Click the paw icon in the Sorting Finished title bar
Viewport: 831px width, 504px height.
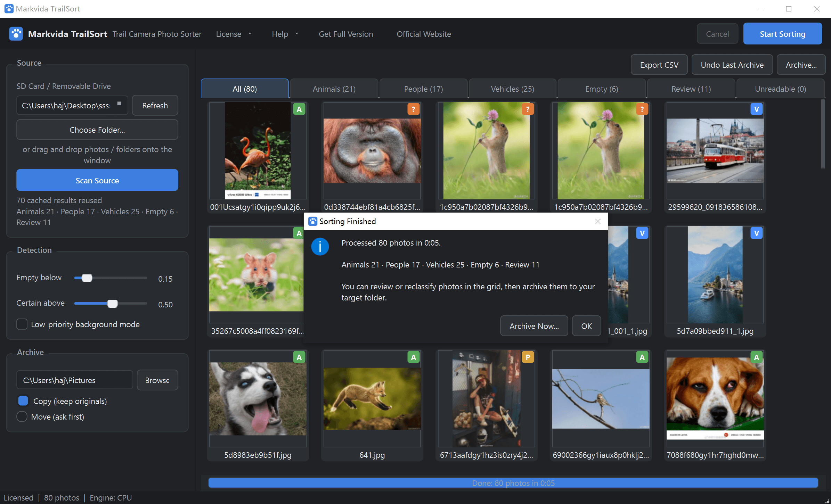tap(313, 221)
